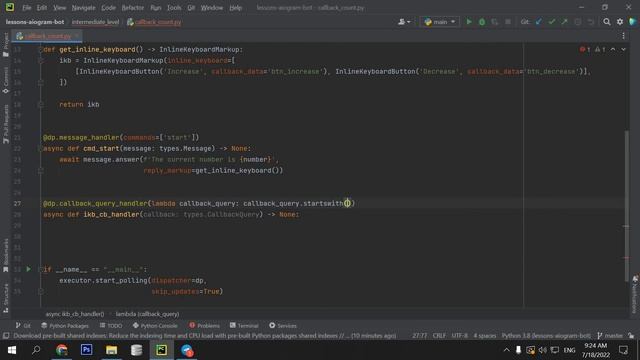This screenshot has height=360, width=640.
Task: Commit changes with the green checkmark icon
Action: [552, 22]
